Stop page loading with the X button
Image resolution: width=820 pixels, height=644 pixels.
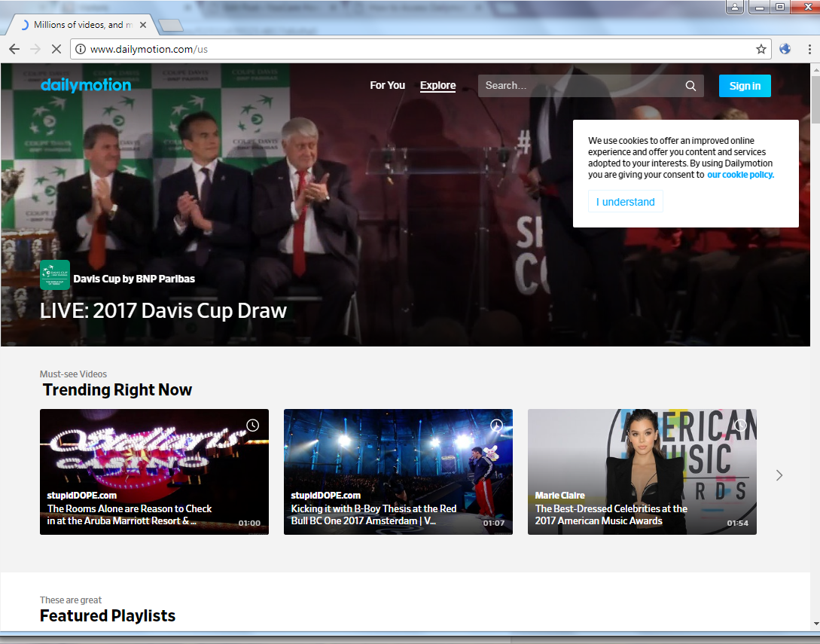(x=56, y=49)
